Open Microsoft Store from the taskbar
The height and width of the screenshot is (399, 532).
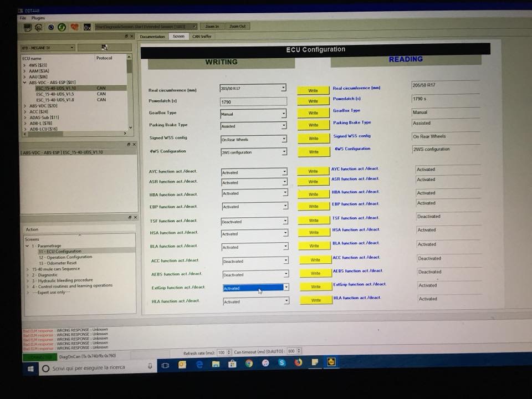(232, 364)
